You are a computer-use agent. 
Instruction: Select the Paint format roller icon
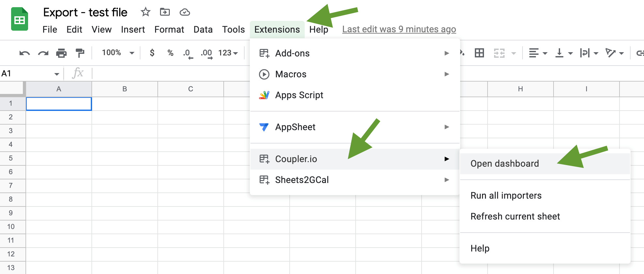click(80, 53)
